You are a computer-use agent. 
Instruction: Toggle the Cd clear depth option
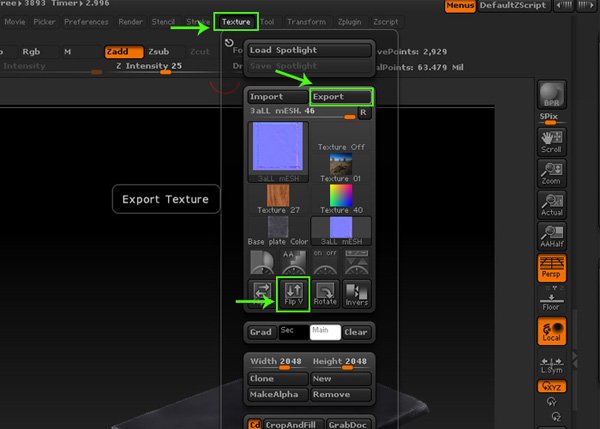coord(254,424)
